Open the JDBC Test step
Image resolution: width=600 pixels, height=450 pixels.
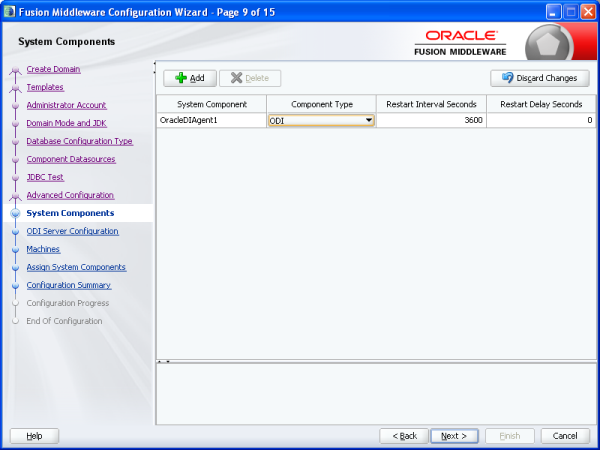(45, 177)
